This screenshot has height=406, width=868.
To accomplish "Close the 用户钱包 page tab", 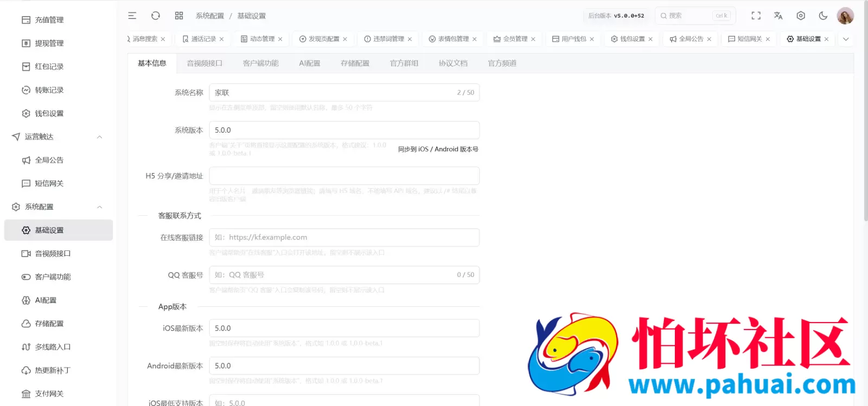I will [x=591, y=39].
